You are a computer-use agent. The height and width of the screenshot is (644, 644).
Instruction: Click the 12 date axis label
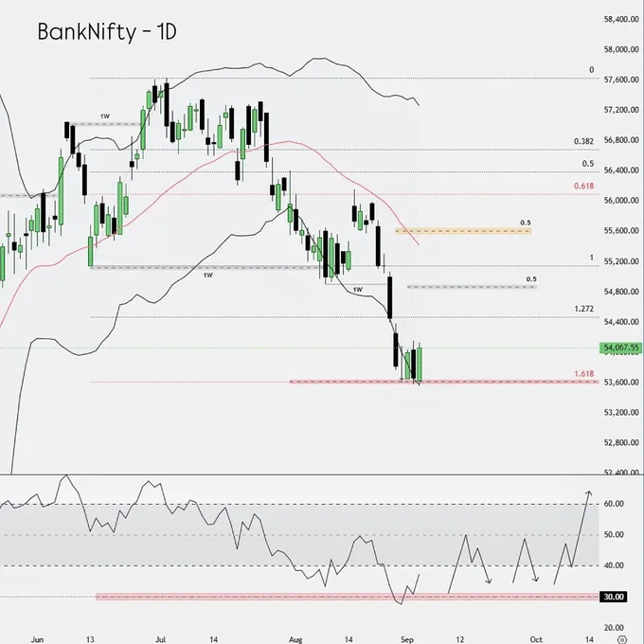point(459,639)
